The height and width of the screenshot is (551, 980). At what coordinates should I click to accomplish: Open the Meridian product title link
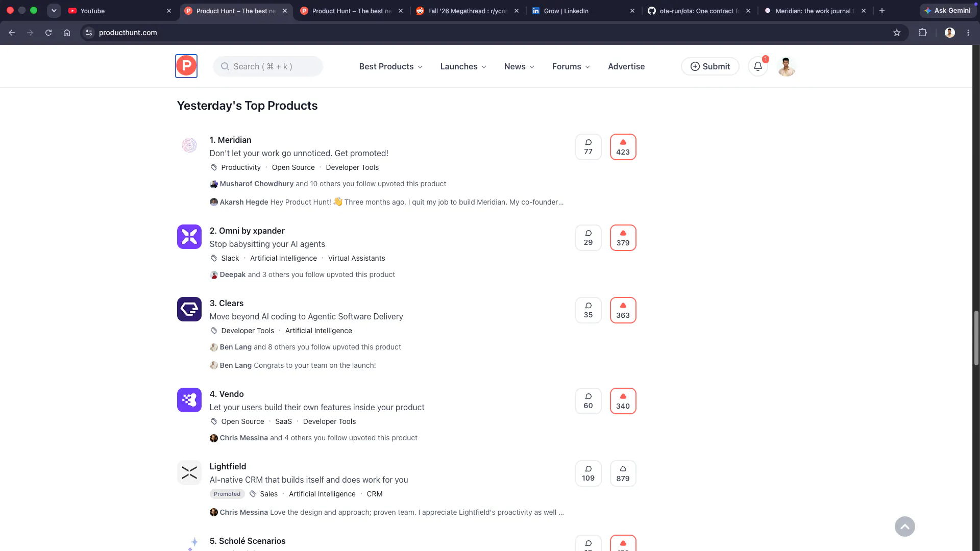[230, 140]
